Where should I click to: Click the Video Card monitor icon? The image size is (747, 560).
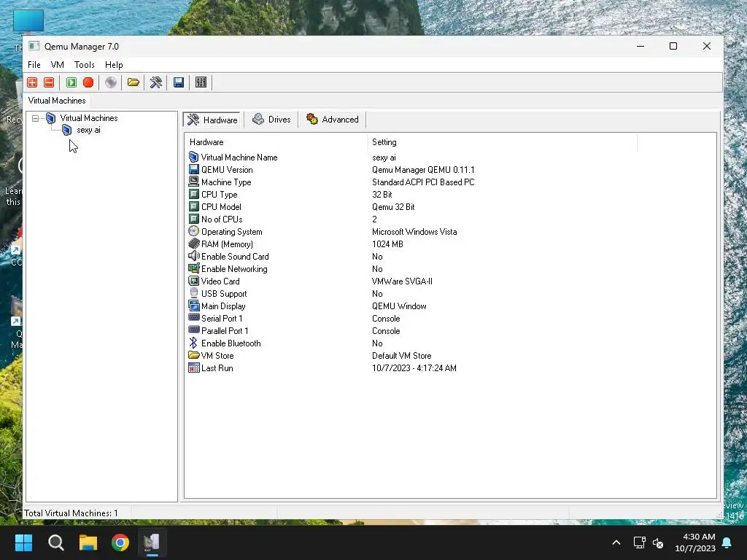click(193, 281)
